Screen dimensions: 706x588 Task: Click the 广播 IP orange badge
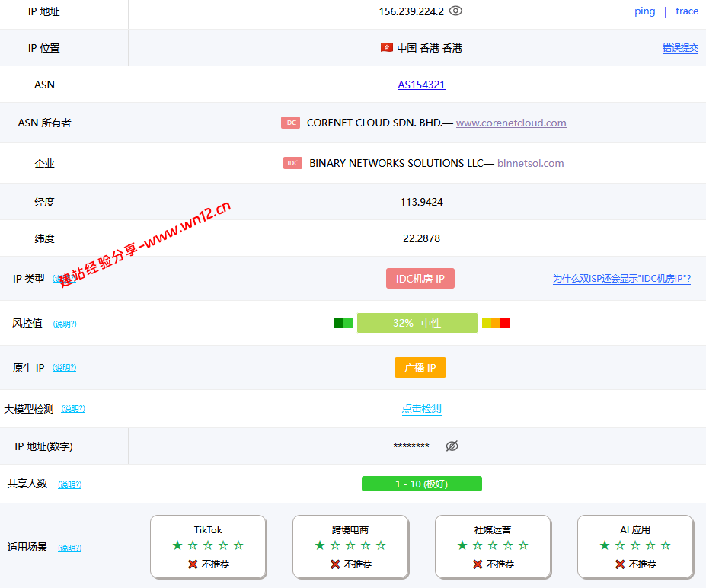pyautogui.click(x=420, y=367)
